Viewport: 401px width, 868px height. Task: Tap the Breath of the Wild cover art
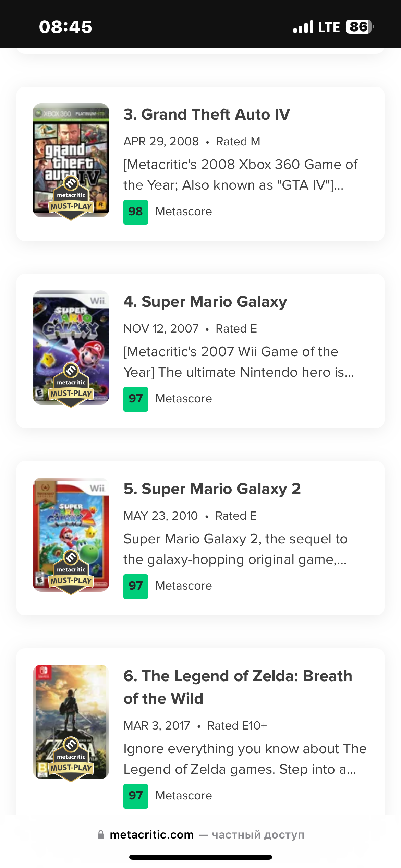71,722
